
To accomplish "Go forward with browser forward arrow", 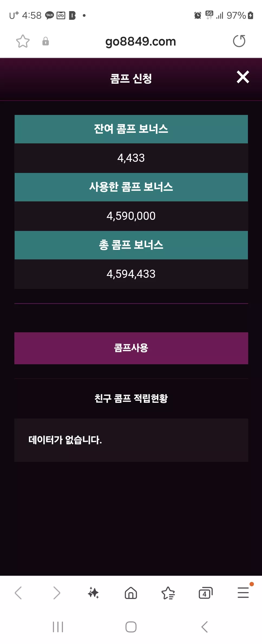I will [x=57, y=593].
